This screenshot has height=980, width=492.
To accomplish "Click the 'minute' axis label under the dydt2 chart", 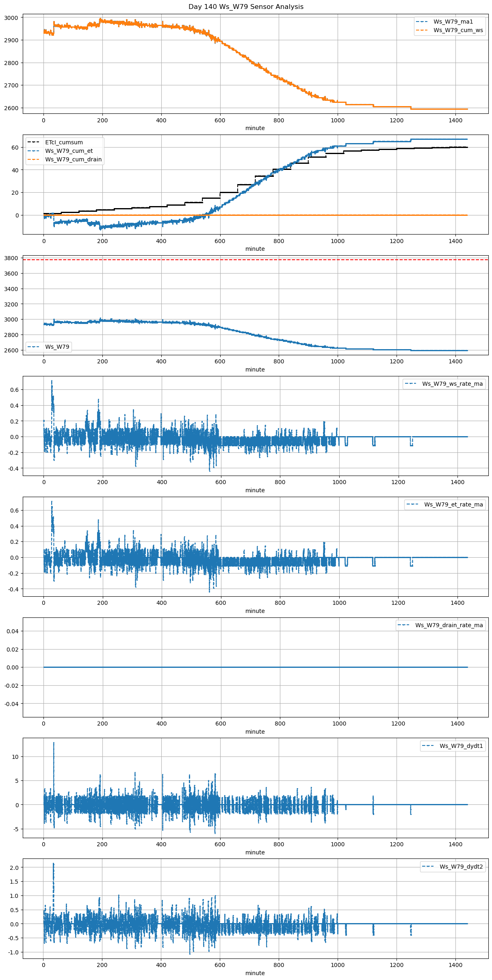I will click(255, 973).
